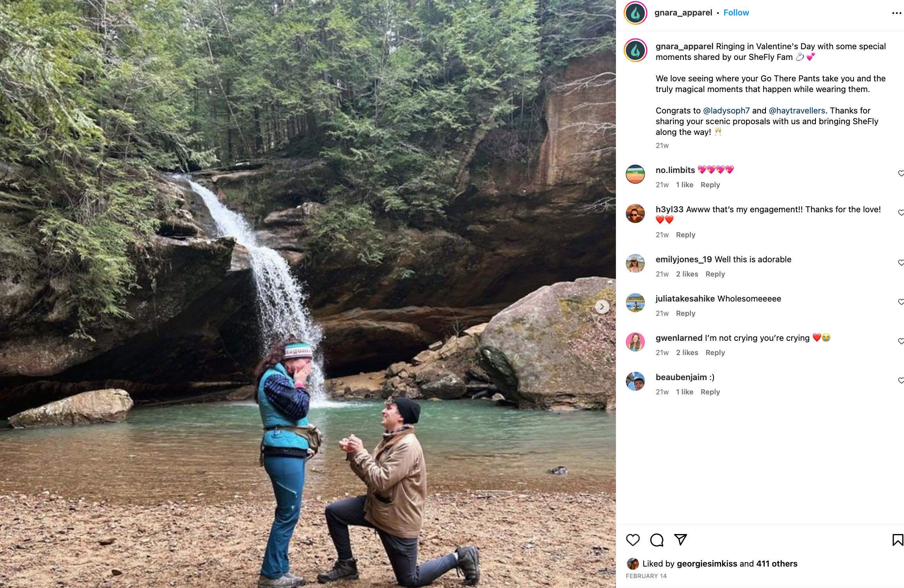Click the waterfall proposal photo
904x588 pixels.
pyautogui.click(x=308, y=294)
